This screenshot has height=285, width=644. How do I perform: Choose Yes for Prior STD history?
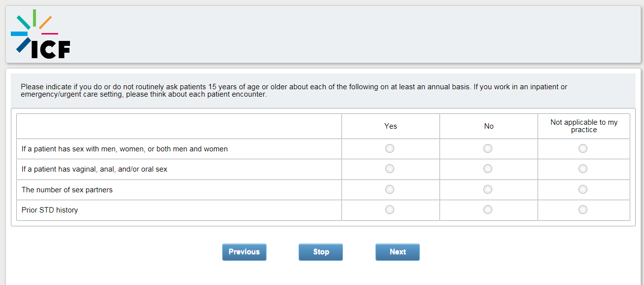click(390, 210)
